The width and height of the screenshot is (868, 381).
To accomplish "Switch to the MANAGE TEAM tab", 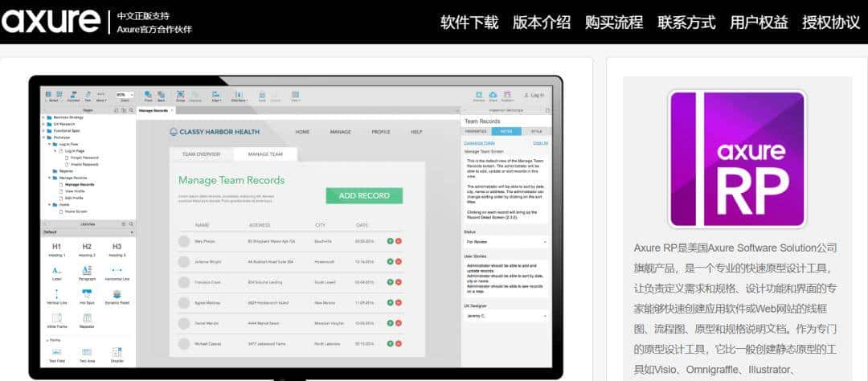I will (x=266, y=154).
